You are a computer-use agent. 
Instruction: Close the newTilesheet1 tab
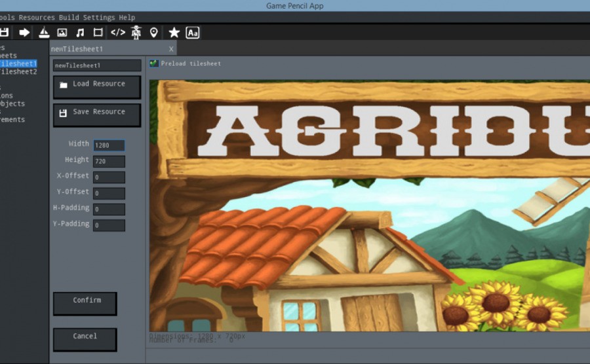(171, 49)
